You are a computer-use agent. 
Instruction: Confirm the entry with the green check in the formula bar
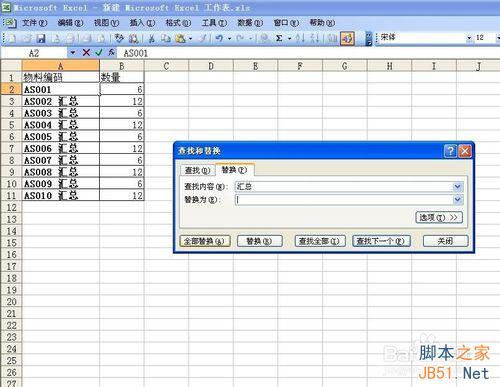(x=99, y=53)
